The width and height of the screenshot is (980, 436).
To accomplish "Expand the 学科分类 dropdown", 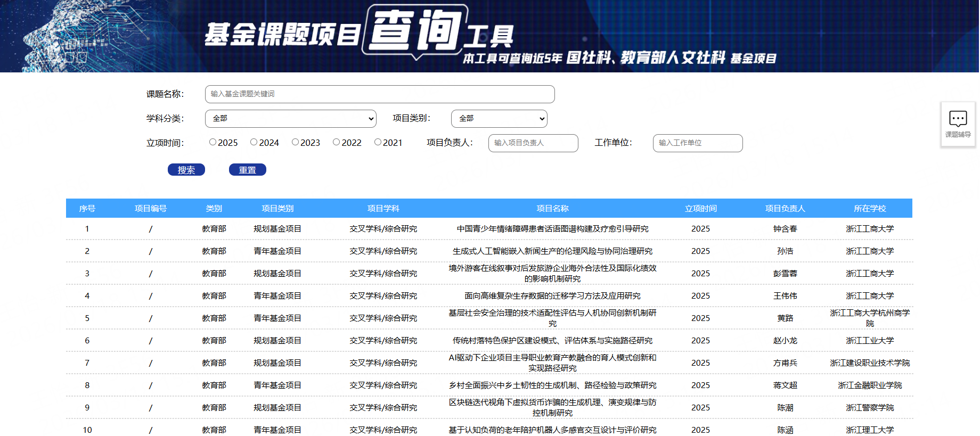I will click(x=291, y=119).
